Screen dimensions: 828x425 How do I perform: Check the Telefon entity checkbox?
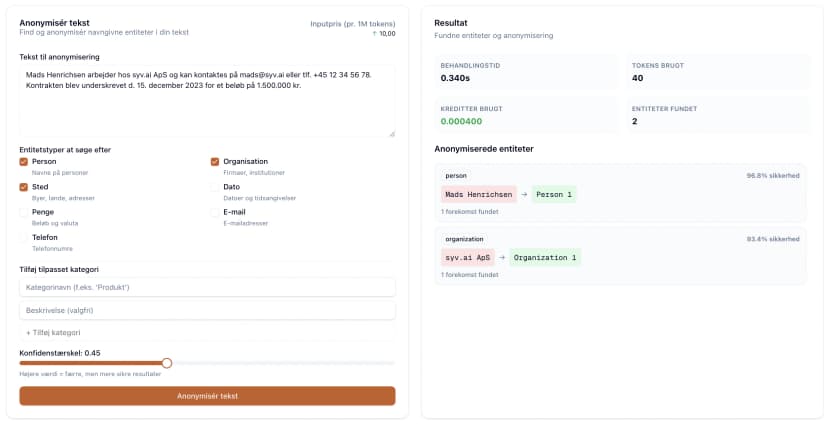point(24,238)
